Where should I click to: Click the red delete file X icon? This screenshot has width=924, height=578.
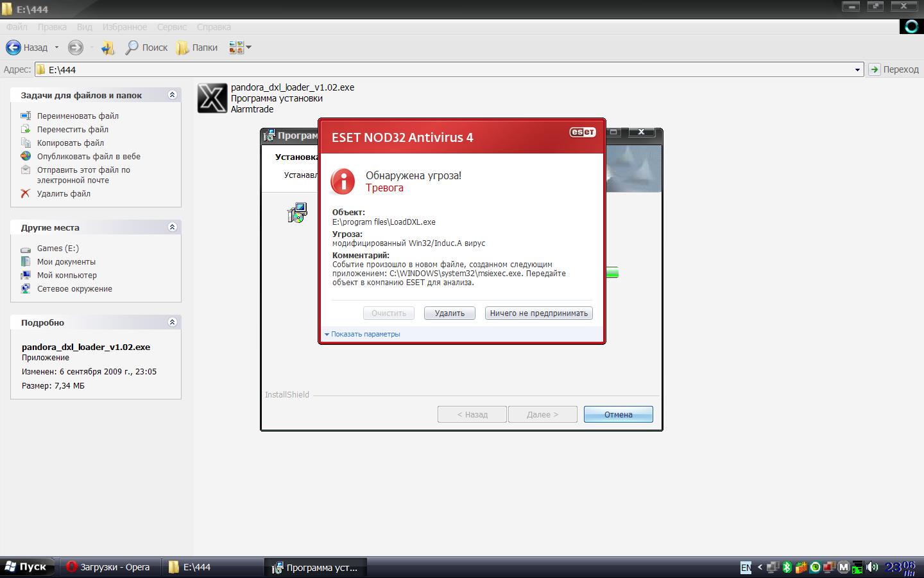coord(26,193)
